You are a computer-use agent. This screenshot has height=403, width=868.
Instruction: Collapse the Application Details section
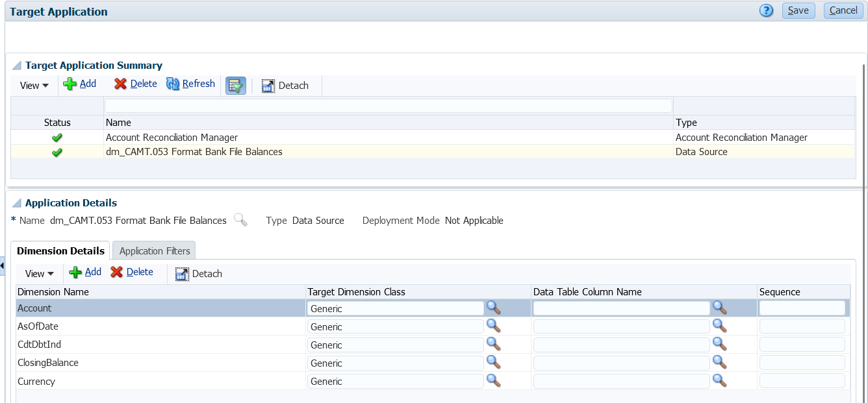(17, 203)
